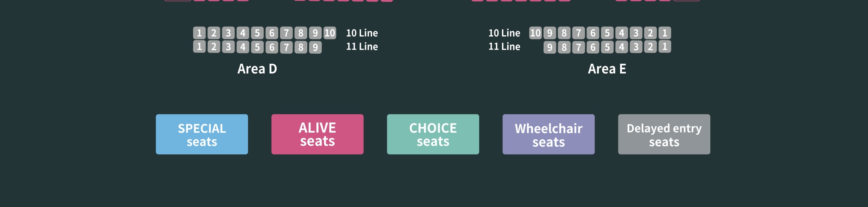Click the ALIVE seats button
868x207 pixels.
coord(317,135)
